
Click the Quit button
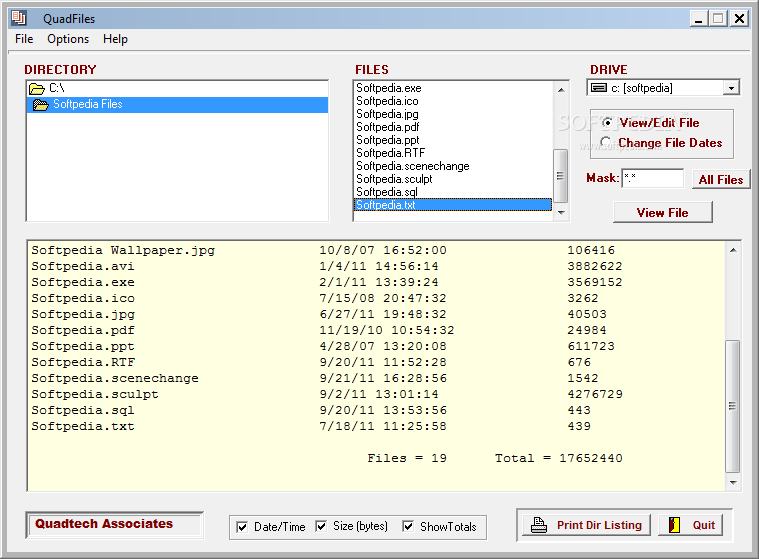tap(691, 525)
